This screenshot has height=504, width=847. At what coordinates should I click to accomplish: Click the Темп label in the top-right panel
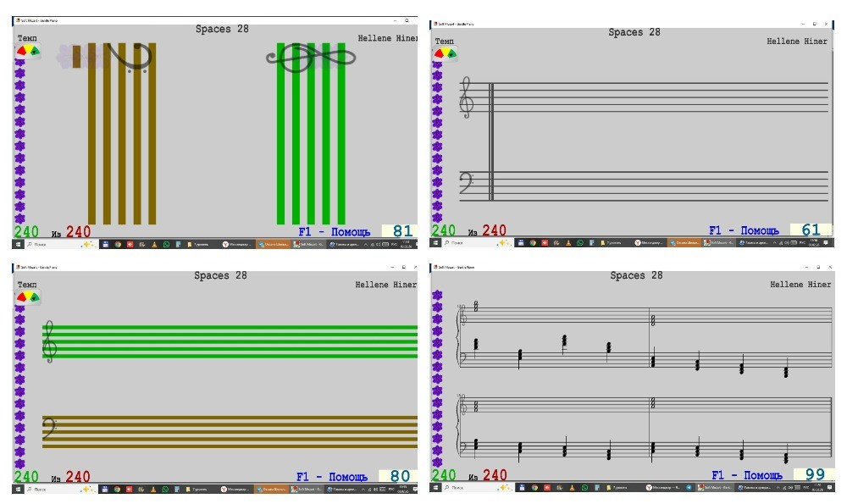click(x=444, y=42)
